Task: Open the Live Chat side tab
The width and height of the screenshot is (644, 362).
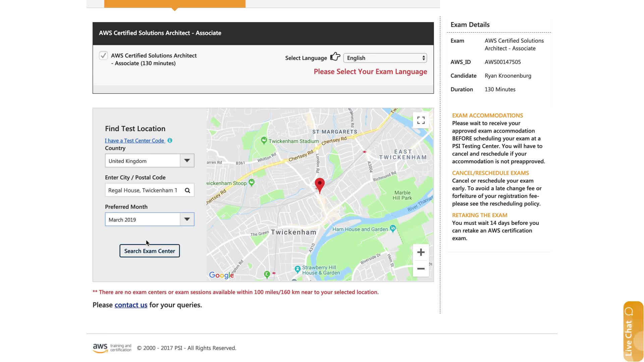Action: pyautogui.click(x=633, y=331)
